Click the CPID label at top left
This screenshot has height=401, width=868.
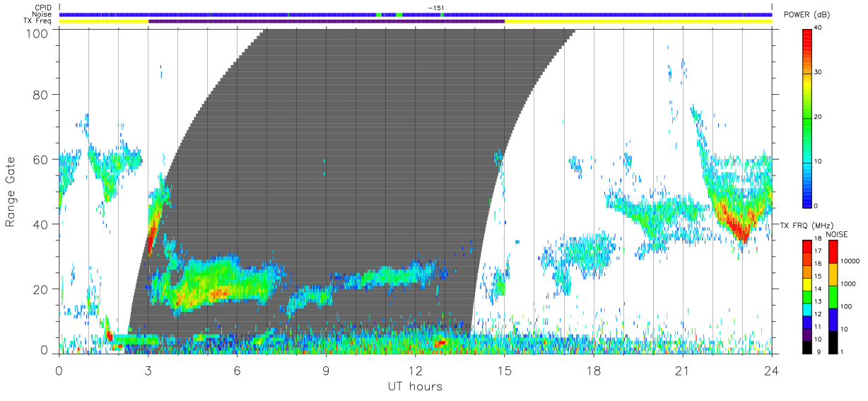point(43,8)
